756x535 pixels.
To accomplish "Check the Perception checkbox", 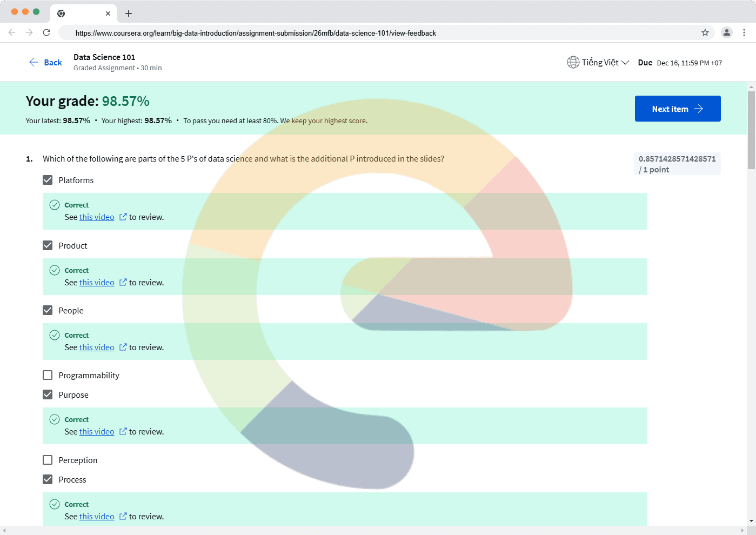I will click(x=48, y=460).
